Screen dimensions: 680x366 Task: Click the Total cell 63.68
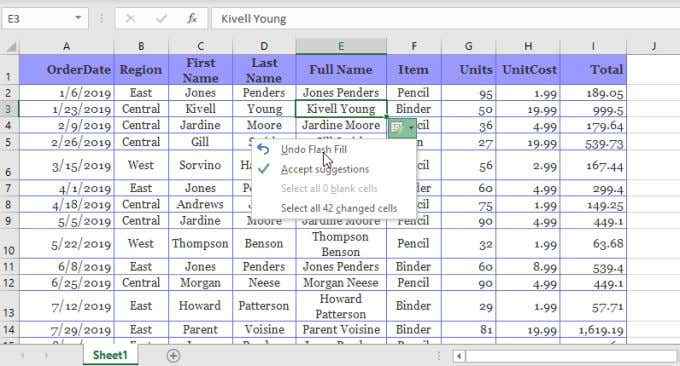(593, 244)
